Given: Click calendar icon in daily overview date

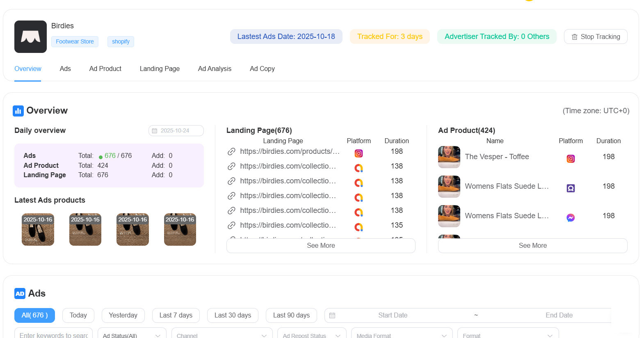Looking at the screenshot, I should coord(155,131).
